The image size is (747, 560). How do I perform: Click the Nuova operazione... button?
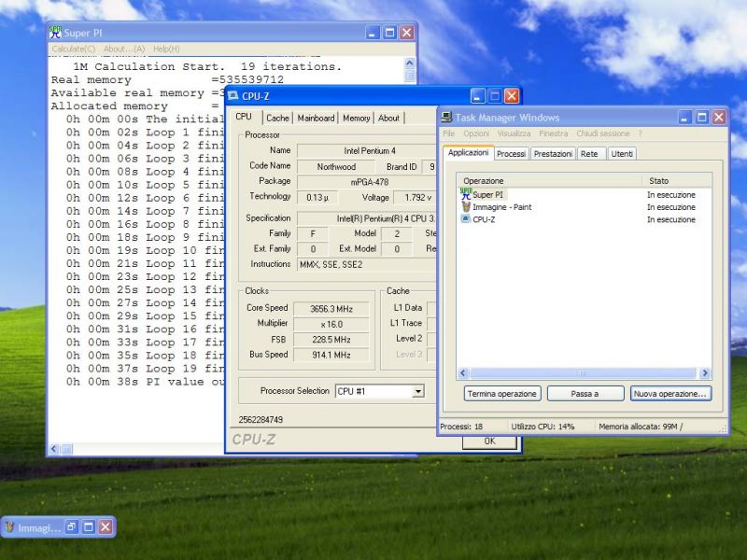tap(670, 394)
